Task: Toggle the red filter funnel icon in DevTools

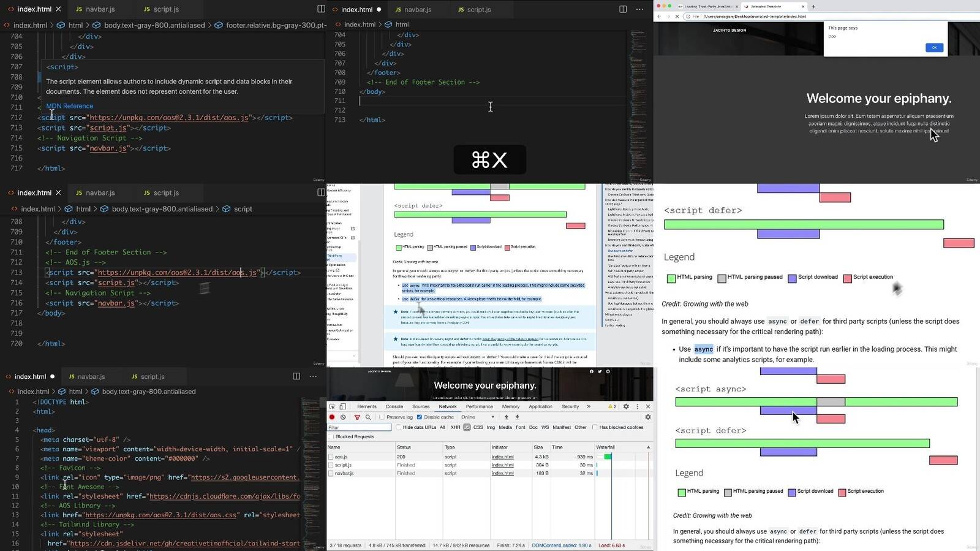Action: click(x=357, y=417)
